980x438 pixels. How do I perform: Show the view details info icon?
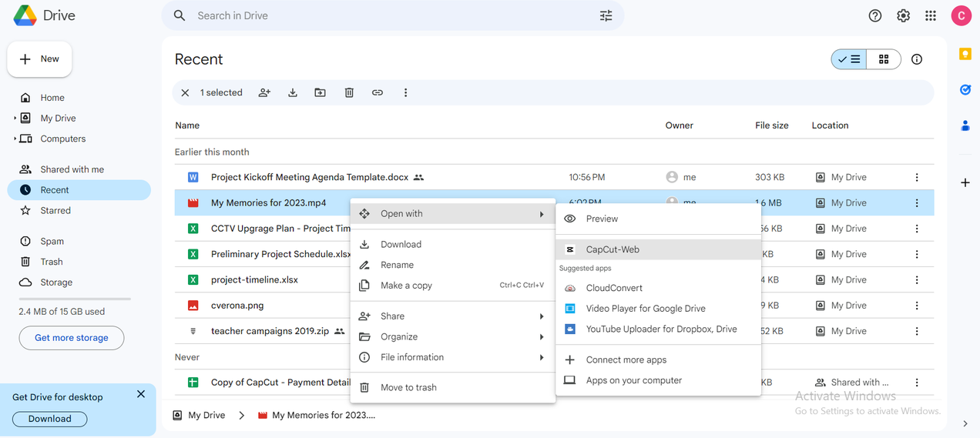917,59
